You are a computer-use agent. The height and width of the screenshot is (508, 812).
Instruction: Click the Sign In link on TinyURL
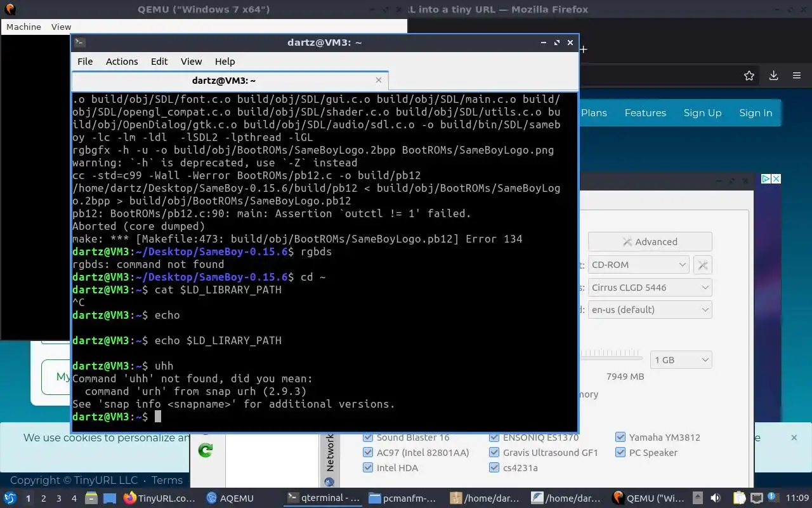point(756,113)
